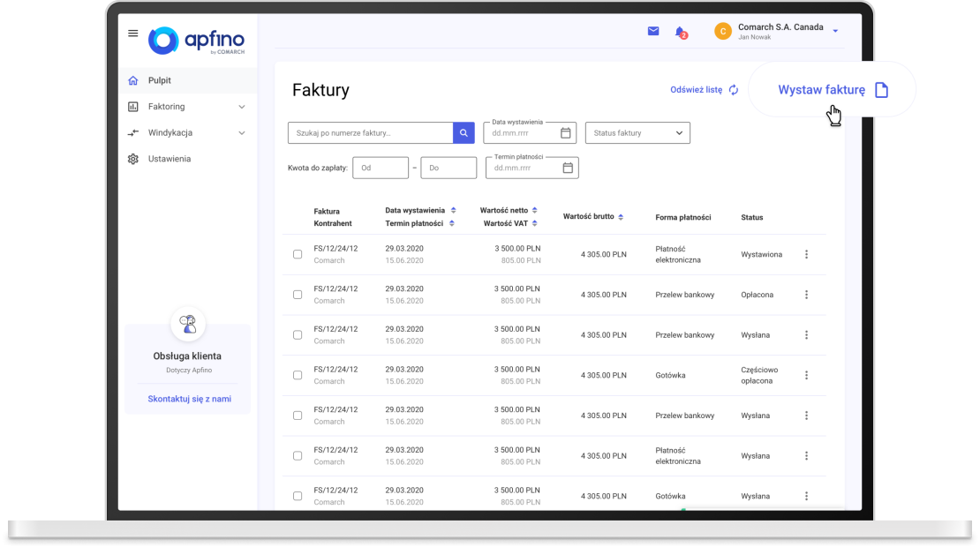Viewport: 980px width, 547px height.
Task: Open calendar icon in Termin płatności field
Action: pos(568,168)
